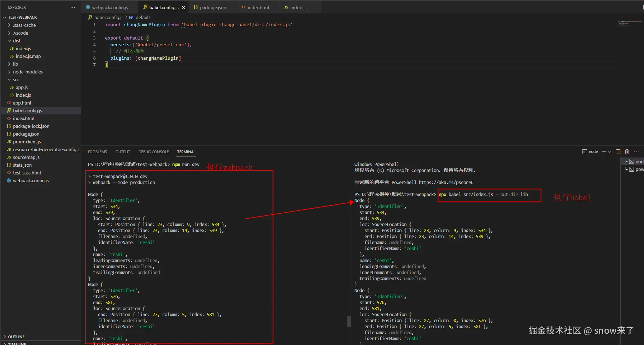Click the node terminal icon in panel toolbar

pos(585,152)
